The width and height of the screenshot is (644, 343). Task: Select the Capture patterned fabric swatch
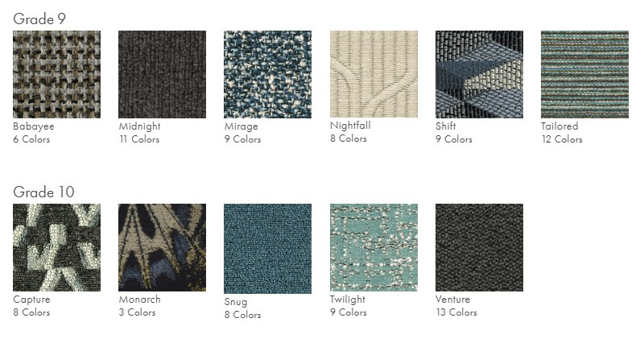click(x=56, y=248)
